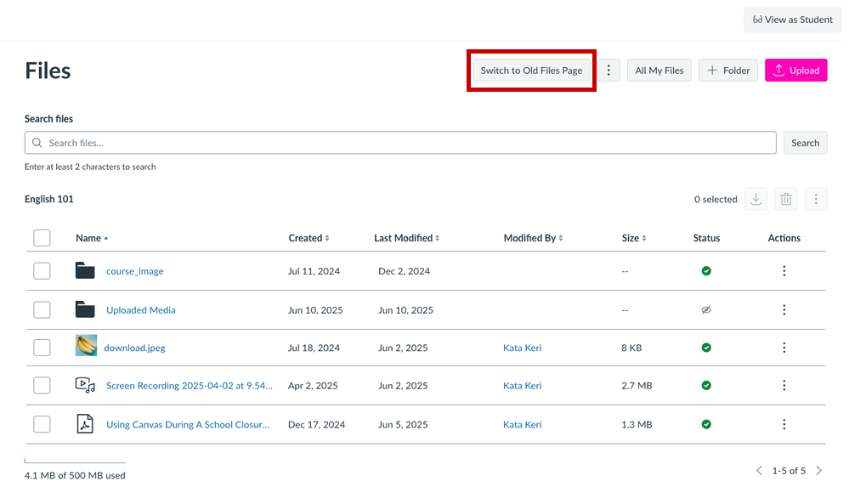849x504 pixels.
Task: Click published status icon for download.jpeg
Action: pyautogui.click(x=706, y=348)
